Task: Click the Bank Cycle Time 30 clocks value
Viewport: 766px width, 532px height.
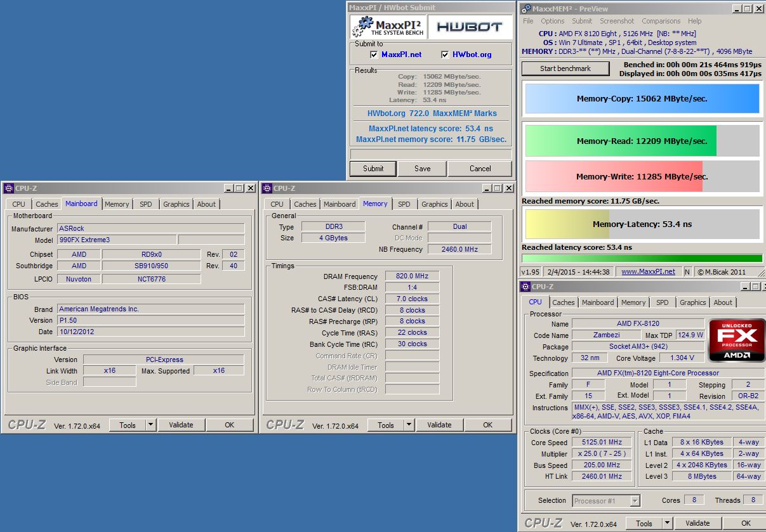Action: point(412,344)
